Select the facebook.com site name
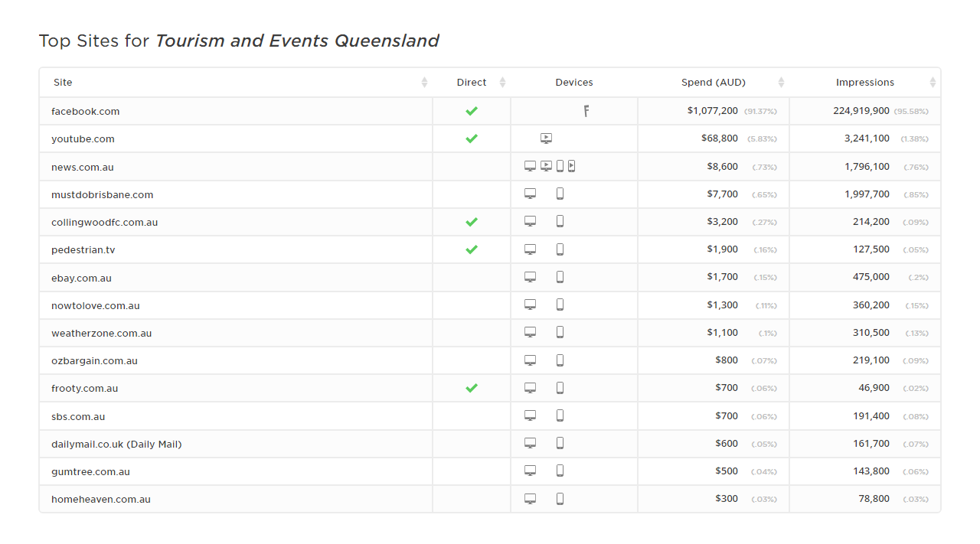Viewport: 980px width, 544px height. (86, 111)
